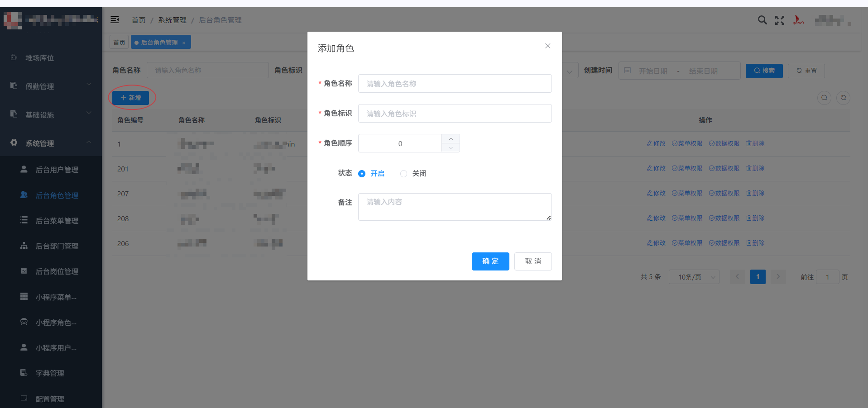Click 配置管理 in the sidebar
The width and height of the screenshot is (868, 408).
click(x=50, y=399)
